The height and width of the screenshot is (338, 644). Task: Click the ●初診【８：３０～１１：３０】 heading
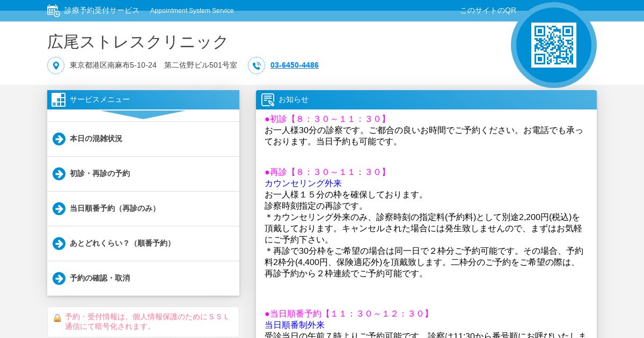pyautogui.click(x=327, y=119)
